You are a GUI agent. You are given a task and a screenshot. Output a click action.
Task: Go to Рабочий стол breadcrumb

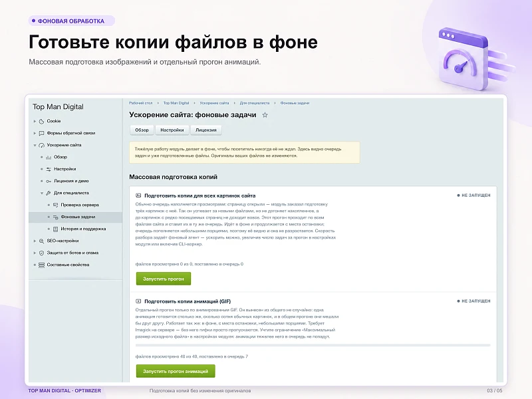141,103
